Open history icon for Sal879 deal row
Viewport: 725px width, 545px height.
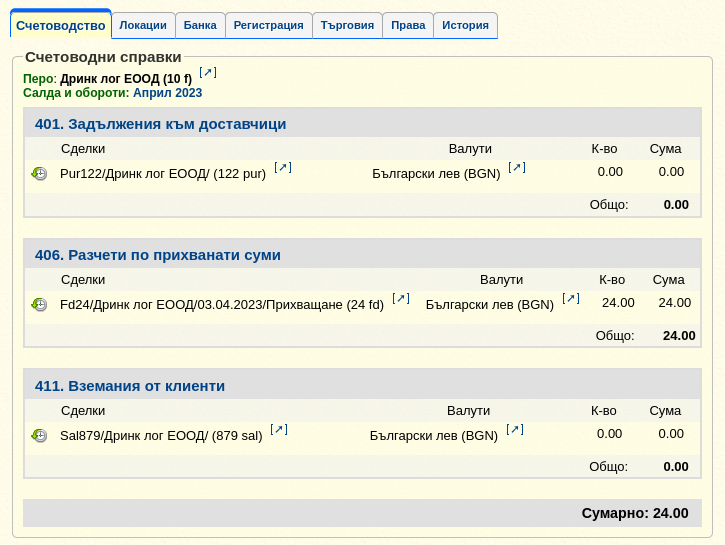tap(39, 435)
